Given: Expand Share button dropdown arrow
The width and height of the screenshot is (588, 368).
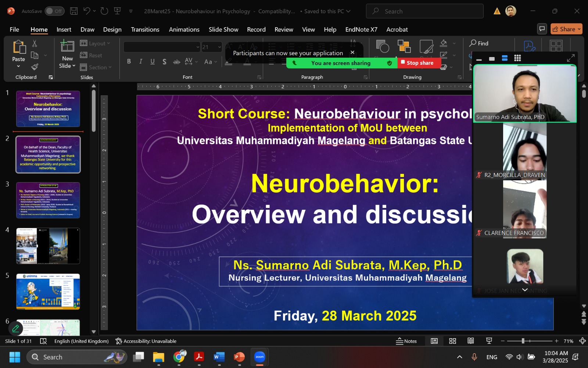Looking at the screenshot, I should pyautogui.click(x=579, y=29).
